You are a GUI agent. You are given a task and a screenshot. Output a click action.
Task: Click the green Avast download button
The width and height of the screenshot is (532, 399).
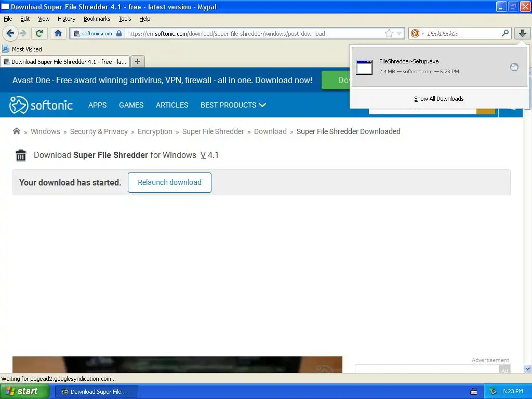(x=335, y=80)
